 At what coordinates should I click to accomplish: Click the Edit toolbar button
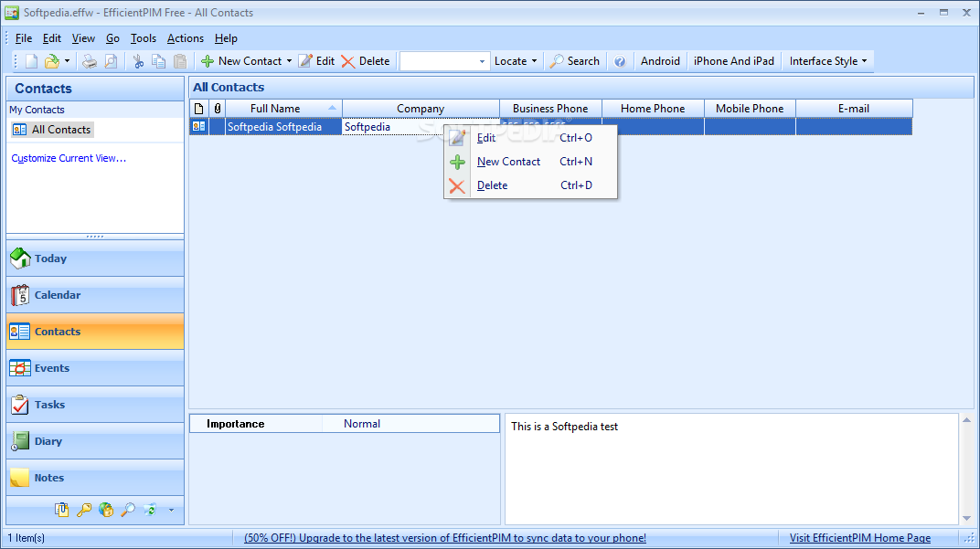[316, 61]
